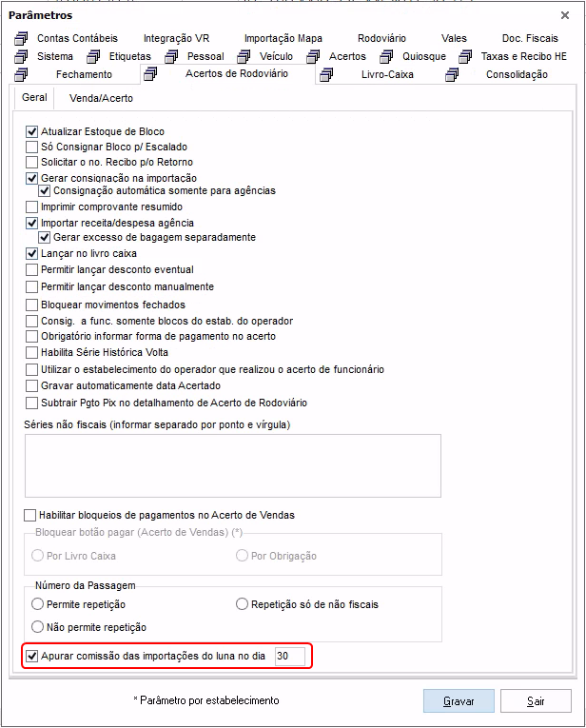586x728 pixels.
Task: Check Habilitar bloqueios de pagamentos option
Action: tap(29, 516)
